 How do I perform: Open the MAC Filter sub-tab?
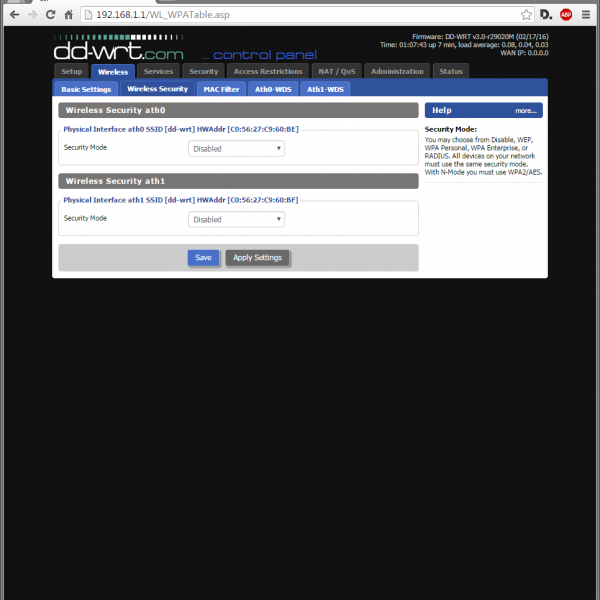(x=219, y=89)
